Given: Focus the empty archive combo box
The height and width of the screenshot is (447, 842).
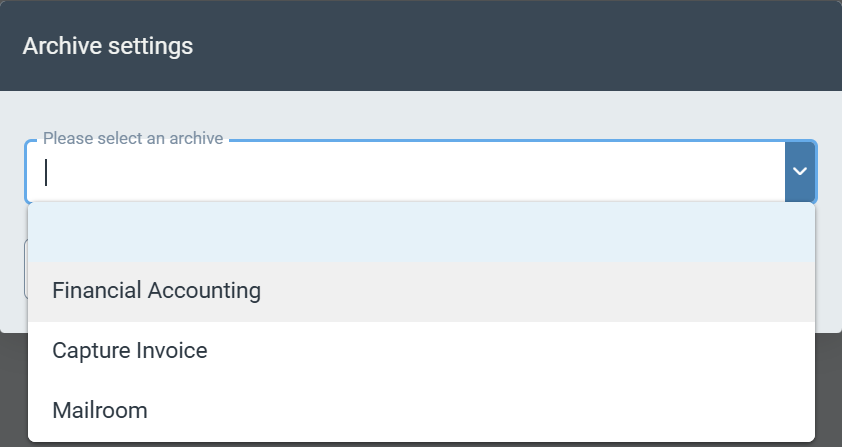Looking at the screenshot, I should (x=400, y=172).
